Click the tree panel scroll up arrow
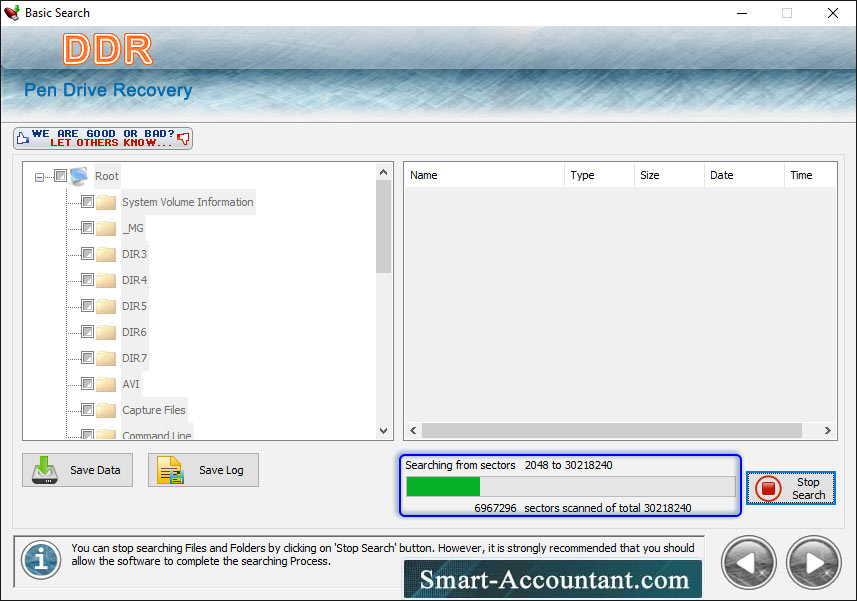This screenshot has width=857, height=601. coord(384,173)
